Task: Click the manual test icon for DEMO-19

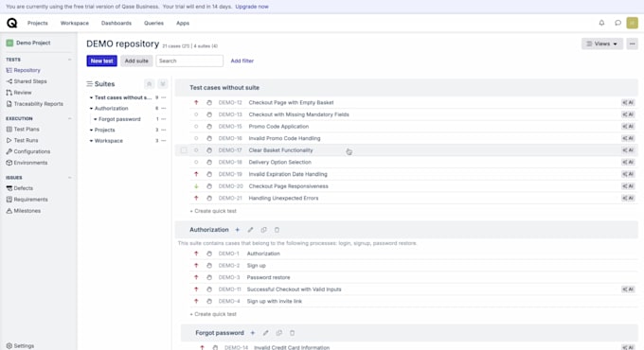Action: tap(209, 174)
